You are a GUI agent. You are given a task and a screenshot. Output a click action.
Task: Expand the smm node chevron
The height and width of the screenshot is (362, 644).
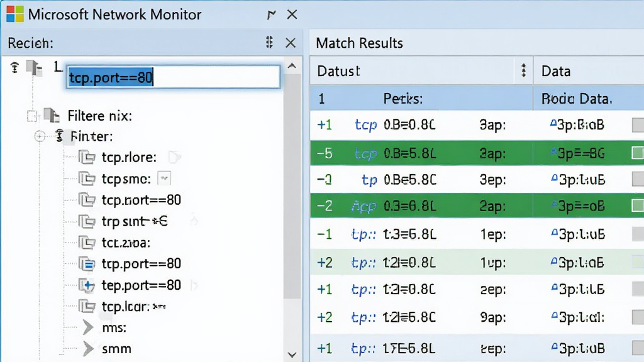(88, 349)
